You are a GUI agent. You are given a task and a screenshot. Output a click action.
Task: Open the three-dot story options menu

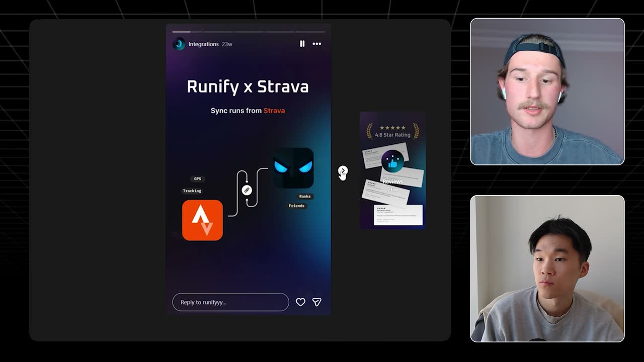pyautogui.click(x=316, y=44)
